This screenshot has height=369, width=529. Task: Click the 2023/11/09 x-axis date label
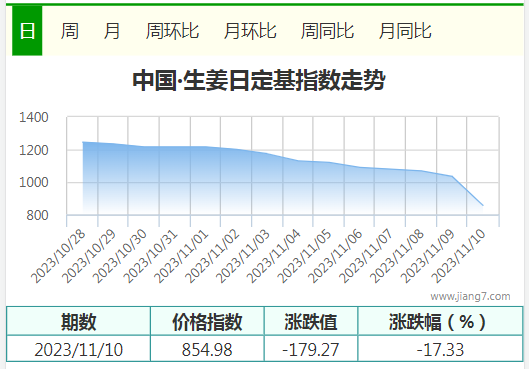pyautogui.click(x=427, y=257)
